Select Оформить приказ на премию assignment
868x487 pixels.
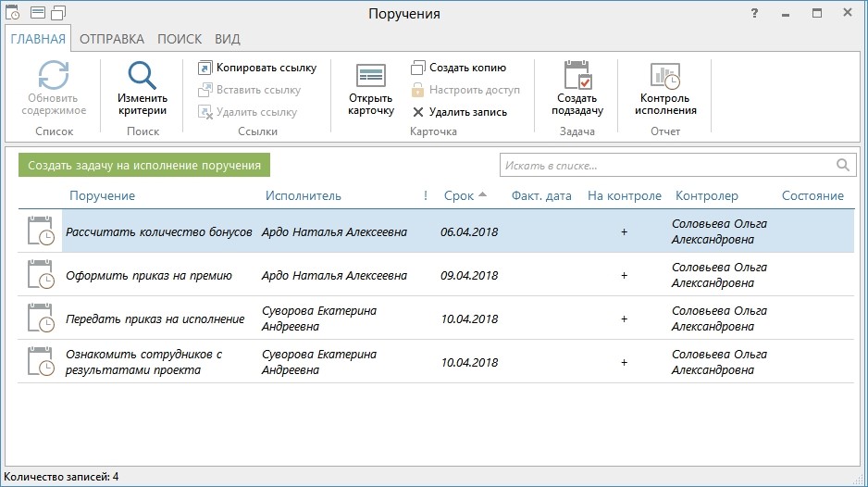click(149, 275)
